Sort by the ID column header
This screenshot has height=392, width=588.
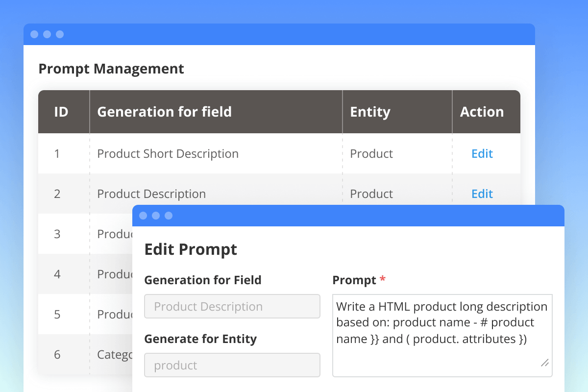click(61, 112)
